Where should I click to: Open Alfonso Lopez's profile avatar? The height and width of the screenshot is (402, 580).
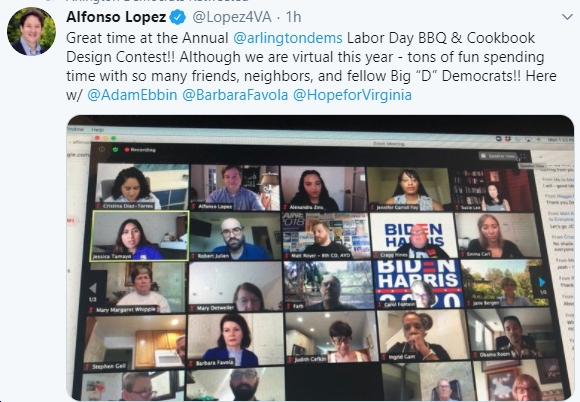(x=31, y=32)
